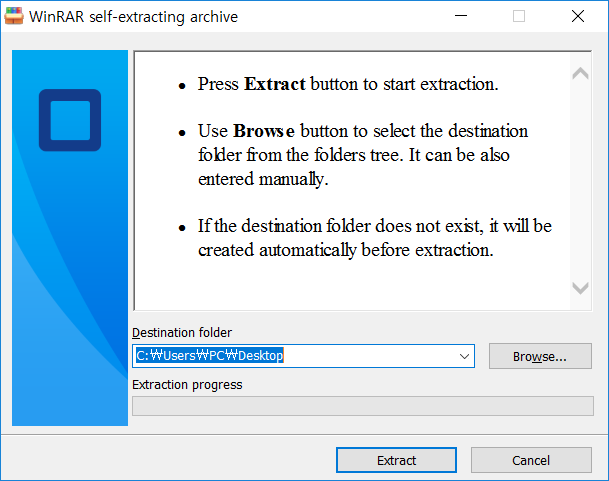Viewport: 609px width, 481px height.
Task: Click the bold "Browse" word in the instructions
Action: pyautogui.click(x=264, y=131)
